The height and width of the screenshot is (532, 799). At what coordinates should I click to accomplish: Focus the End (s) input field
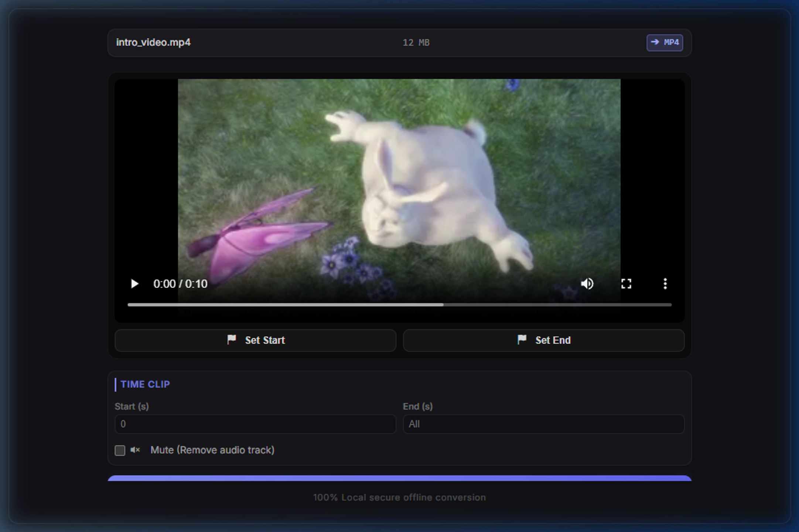(x=544, y=424)
